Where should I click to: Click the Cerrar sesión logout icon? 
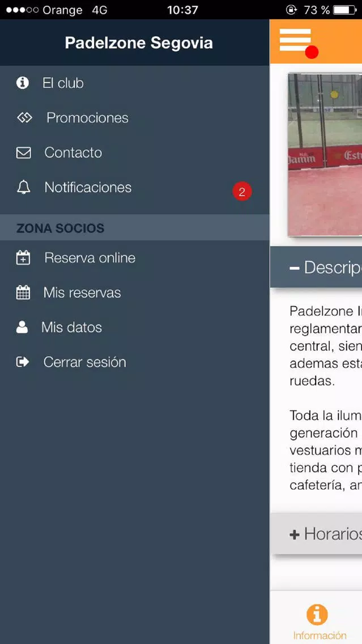[x=23, y=362]
